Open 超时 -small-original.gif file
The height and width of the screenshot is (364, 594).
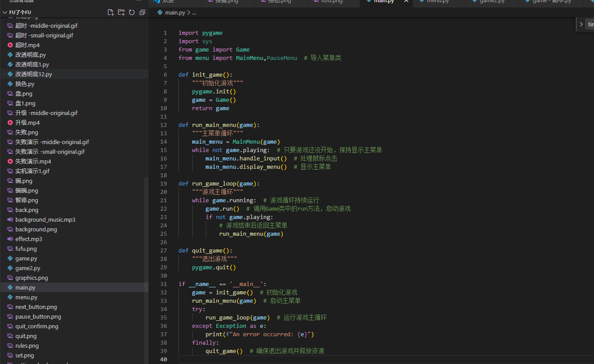point(74,35)
